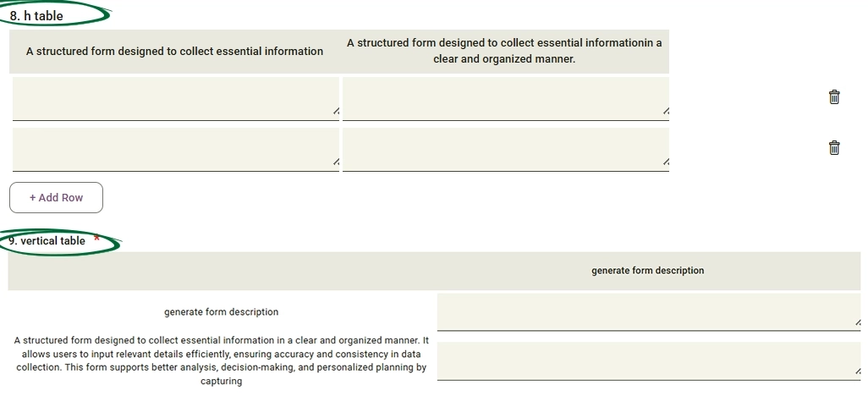Image resolution: width=868 pixels, height=396 pixels.
Task: Click the + Add Row button
Action: pos(56,198)
